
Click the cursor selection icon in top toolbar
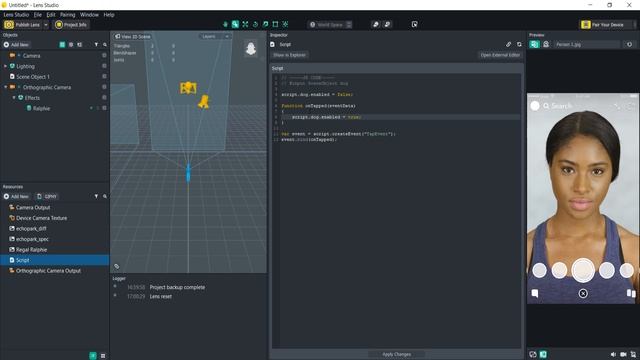(x=415, y=24)
